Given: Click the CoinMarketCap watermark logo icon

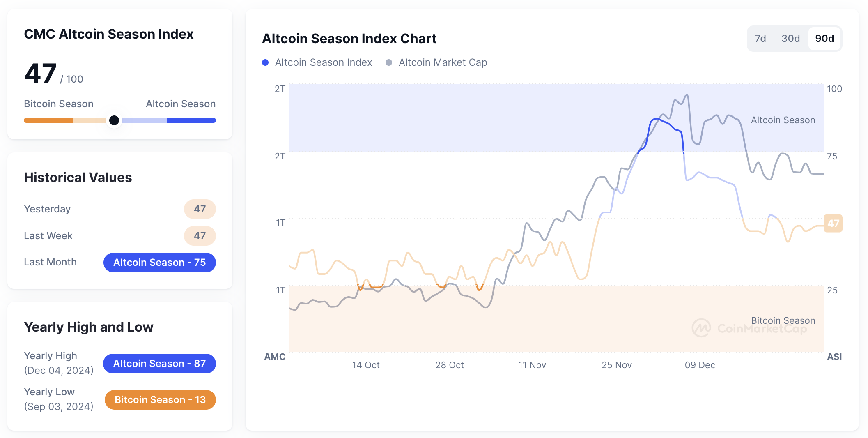Looking at the screenshot, I should 701,328.
